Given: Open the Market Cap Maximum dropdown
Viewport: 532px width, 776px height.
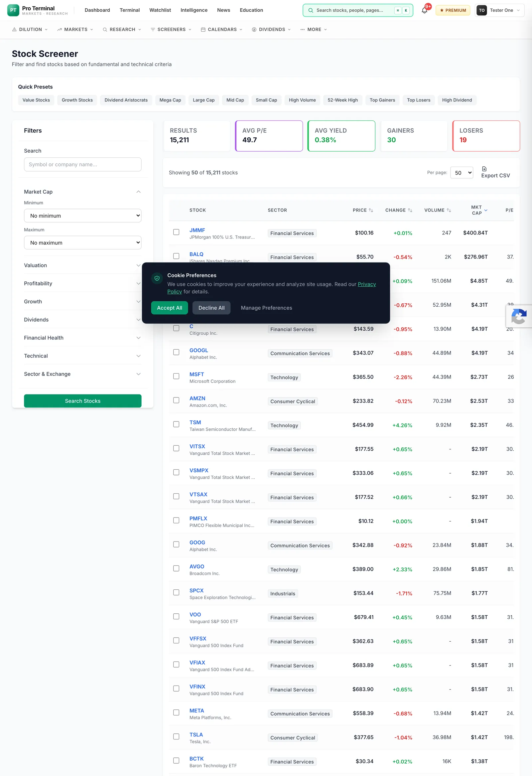Looking at the screenshot, I should (x=82, y=243).
